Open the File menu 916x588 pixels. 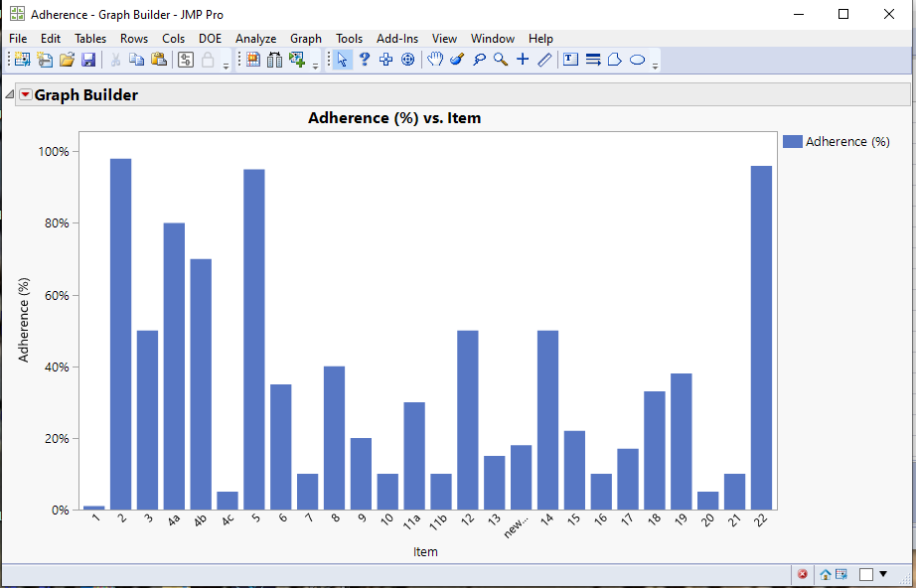tap(18, 39)
